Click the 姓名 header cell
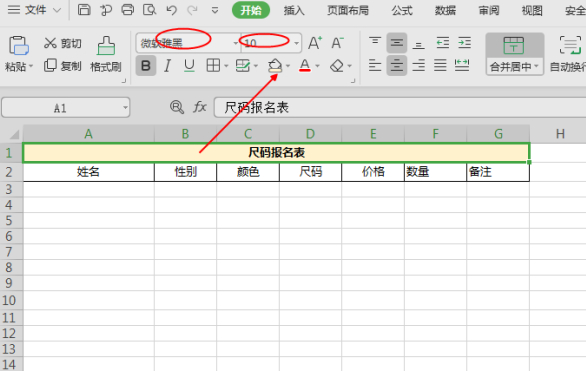The height and width of the screenshot is (371, 586). 89,172
